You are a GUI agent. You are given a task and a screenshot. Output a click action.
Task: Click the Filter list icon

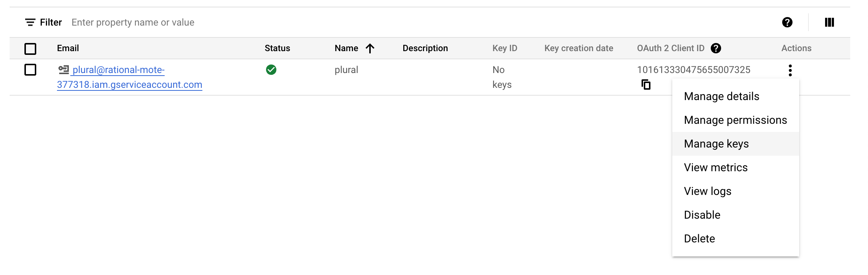(x=30, y=22)
